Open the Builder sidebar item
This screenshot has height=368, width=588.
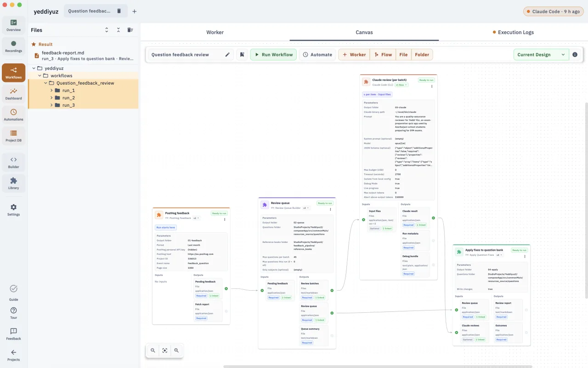point(13,162)
